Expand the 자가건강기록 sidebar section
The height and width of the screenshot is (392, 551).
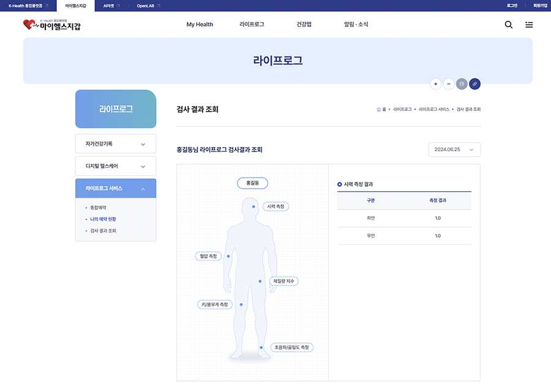pyautogui.click(x=115, y=143)
